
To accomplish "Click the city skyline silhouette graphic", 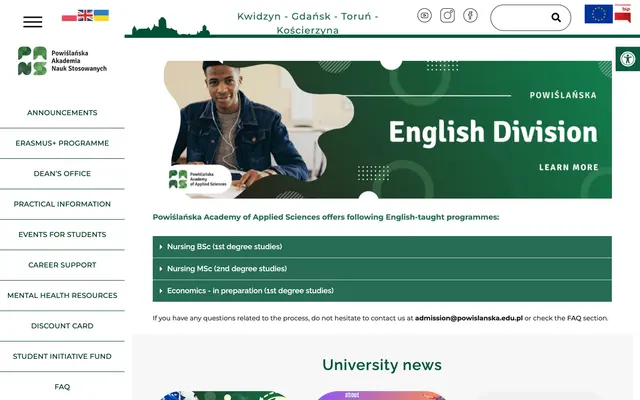I will (171, 27).
